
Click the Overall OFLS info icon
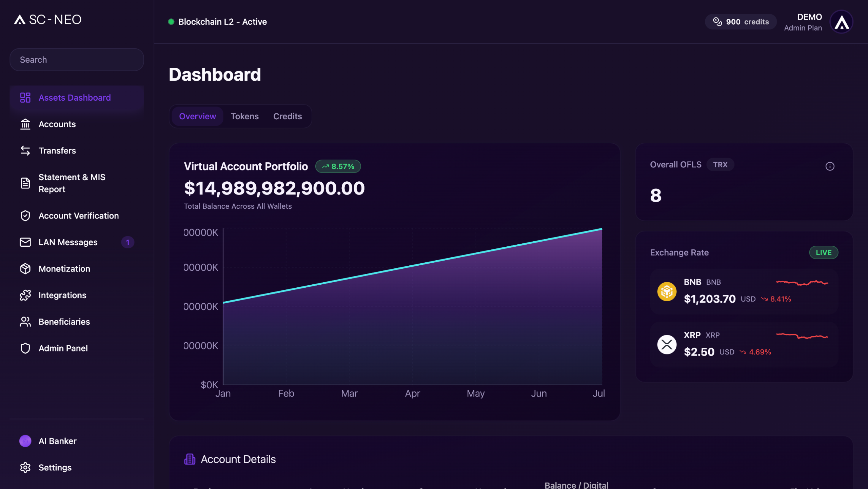[830, 166]
